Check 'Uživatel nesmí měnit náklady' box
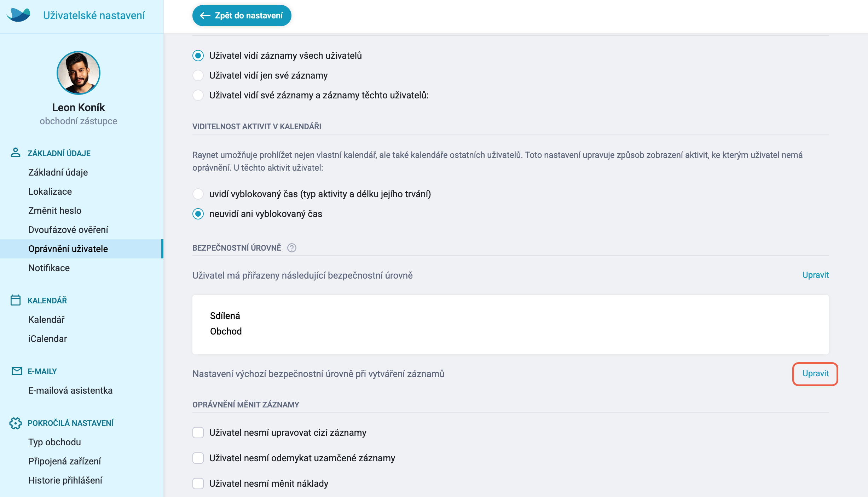 [x=198, y=484]
